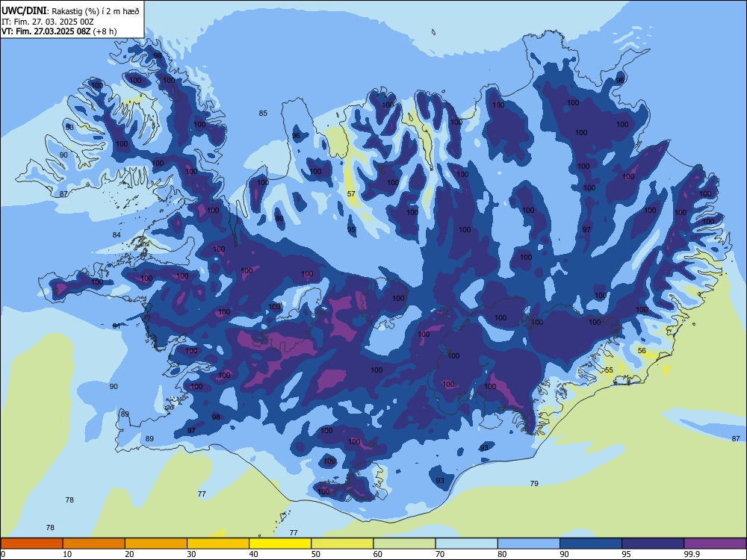Click the medium blue 80–90 legend swatch
The width and height of the screenshot is (747, 560).
(529, 544)
